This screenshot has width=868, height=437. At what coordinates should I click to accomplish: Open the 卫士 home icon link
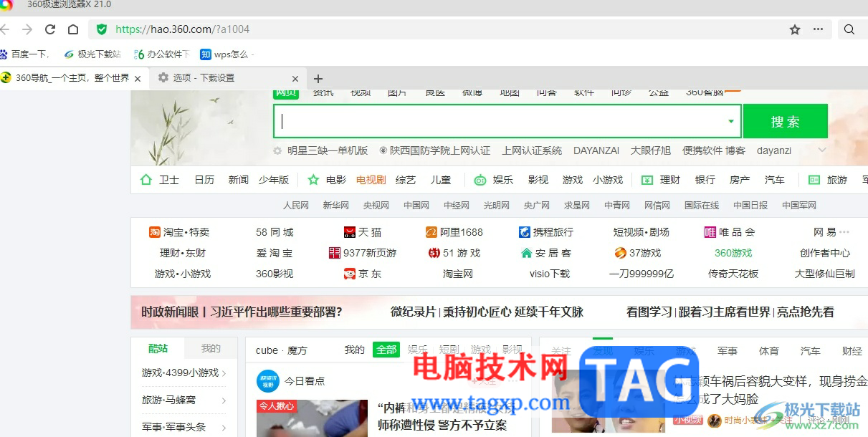[x=146, y=180]
